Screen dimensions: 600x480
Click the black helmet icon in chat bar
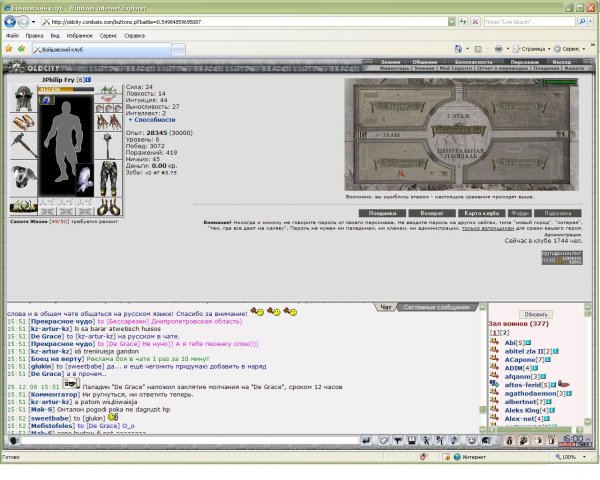486,441
